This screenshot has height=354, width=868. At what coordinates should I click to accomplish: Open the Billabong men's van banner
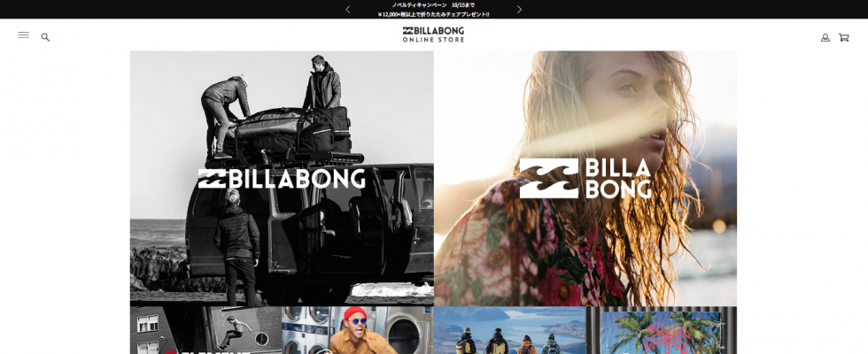click(x=282, y=179)
